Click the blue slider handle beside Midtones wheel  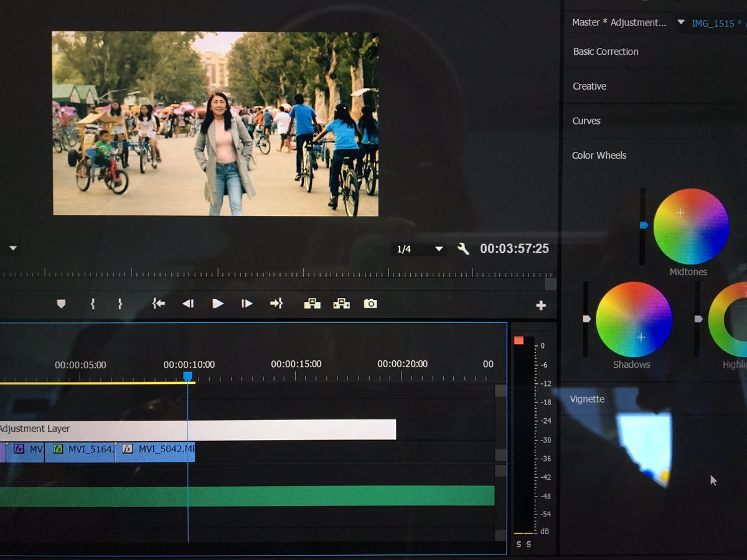tap(644, 225)
